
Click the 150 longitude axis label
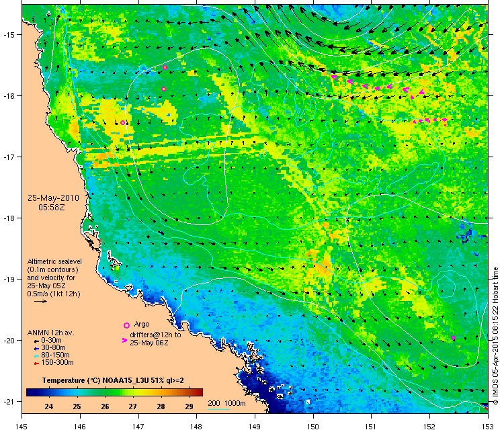click(x=313, y=426)
